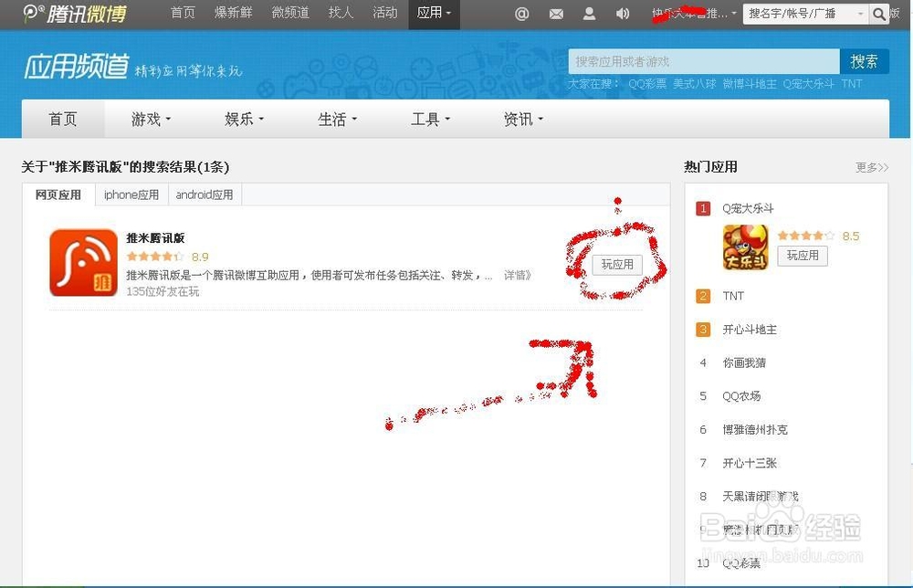Click the speaker sound icon in top bar
The height and width of the screenshot is (588, 913).
tap(622, 14)
